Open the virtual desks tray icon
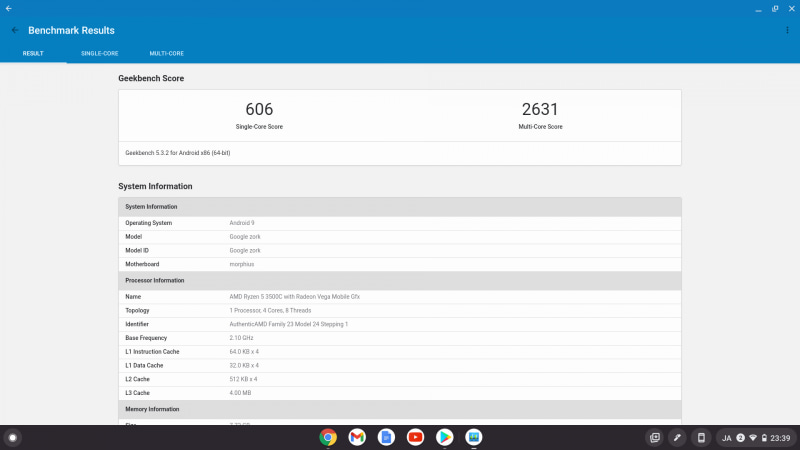Viewport: 800px width, 450px height. pos(655,438)
